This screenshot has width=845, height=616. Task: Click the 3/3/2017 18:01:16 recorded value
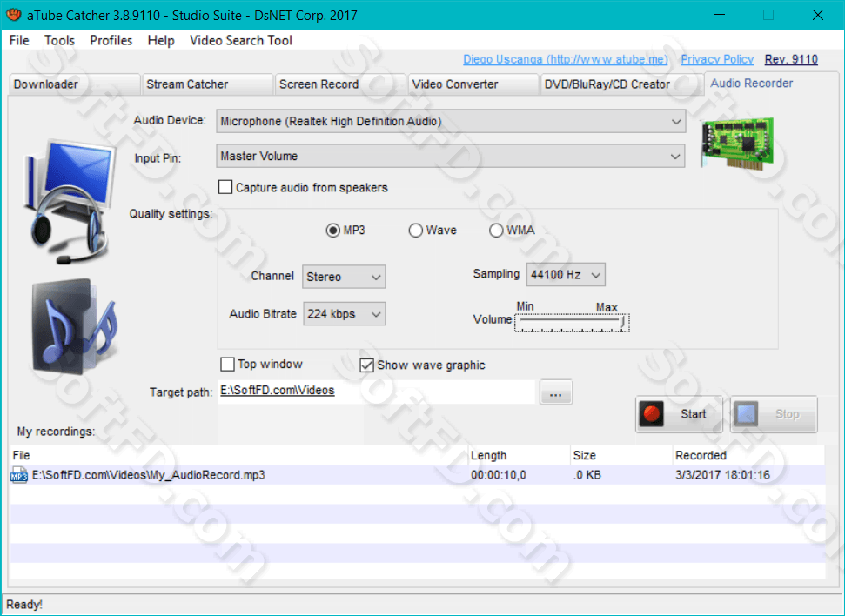click(x=722, y=475)
